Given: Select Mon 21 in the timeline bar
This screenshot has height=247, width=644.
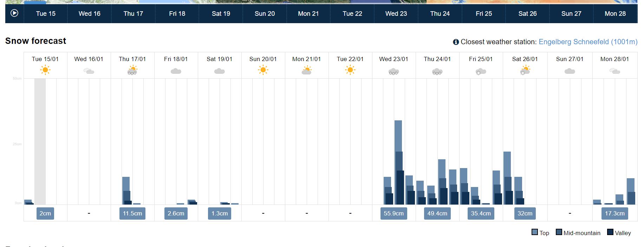Looking at the screenshot, I should click(308, 14).
